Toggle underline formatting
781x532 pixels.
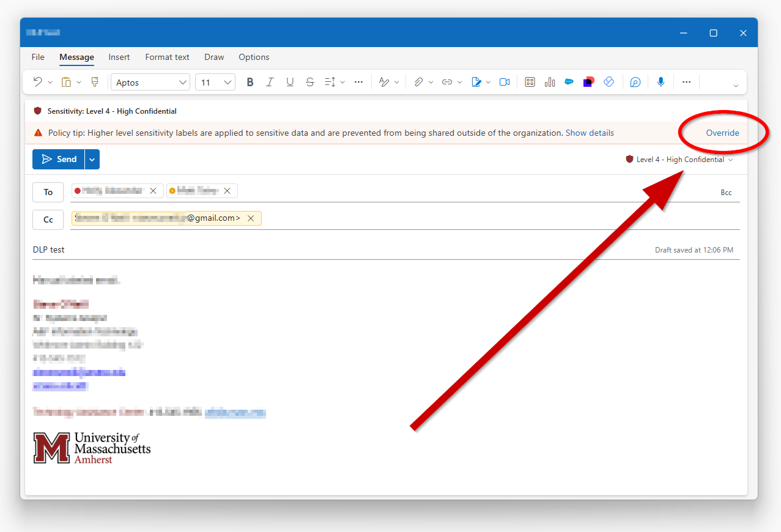pos(289,81)
